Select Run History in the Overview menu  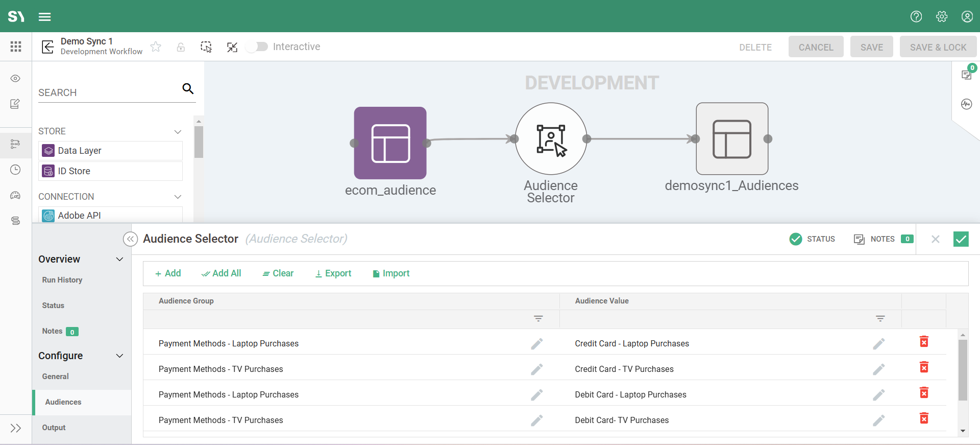point(62,280)
